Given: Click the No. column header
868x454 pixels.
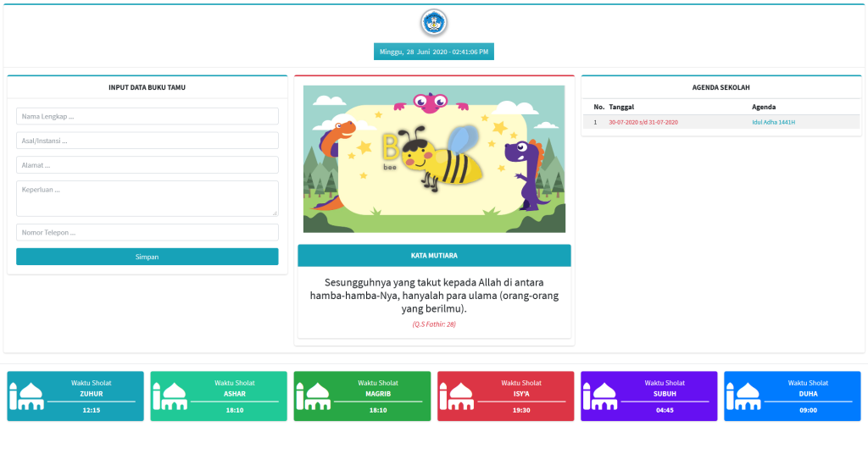Looking at the screenshot, I should click(599, 107).
